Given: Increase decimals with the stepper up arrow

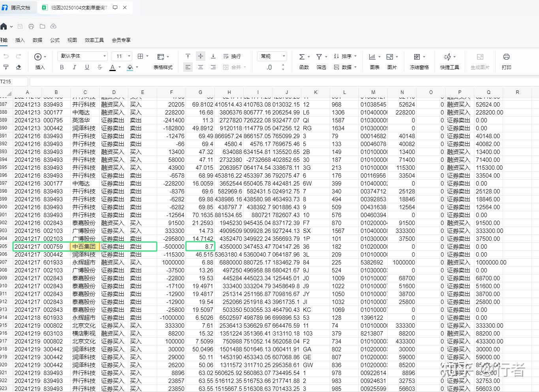Looking at the screenshot, I should [x=283, y=65].
